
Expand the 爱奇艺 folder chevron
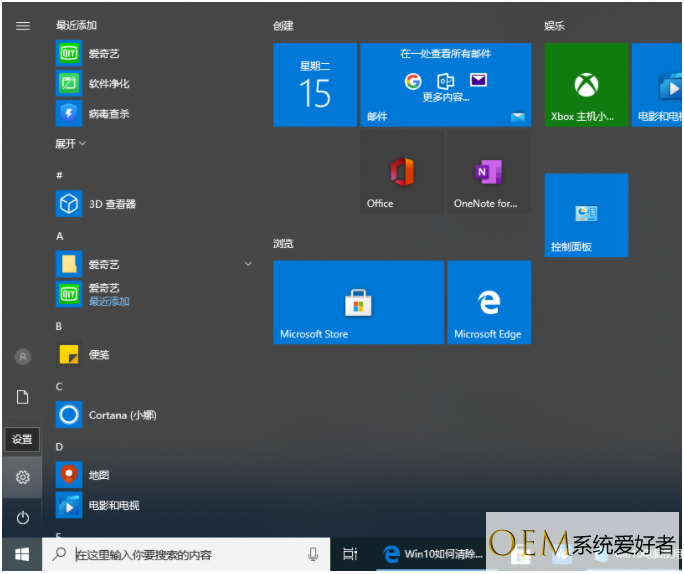click(x=248, y=264)
